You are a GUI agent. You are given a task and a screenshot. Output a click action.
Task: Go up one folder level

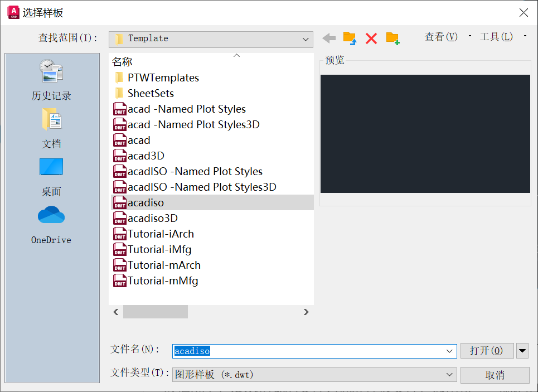pos(350,38)
